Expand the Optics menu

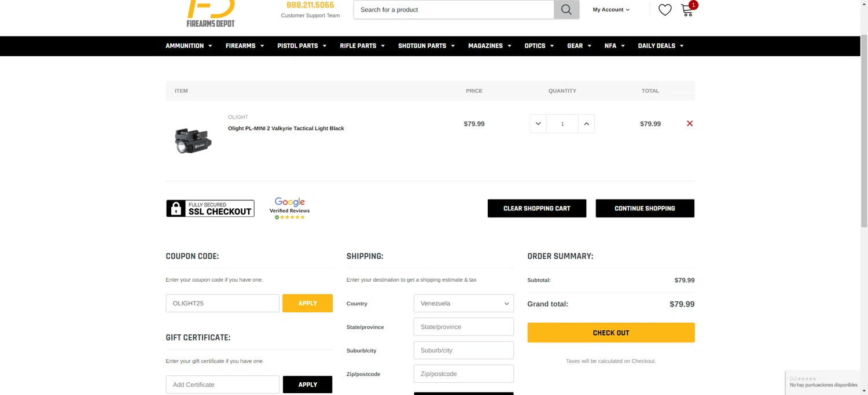(x=539, y=46)
